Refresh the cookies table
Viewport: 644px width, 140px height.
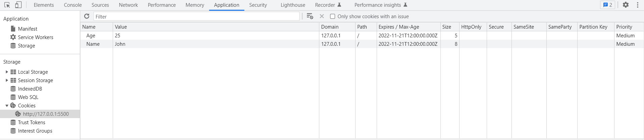tap(87, 16)
